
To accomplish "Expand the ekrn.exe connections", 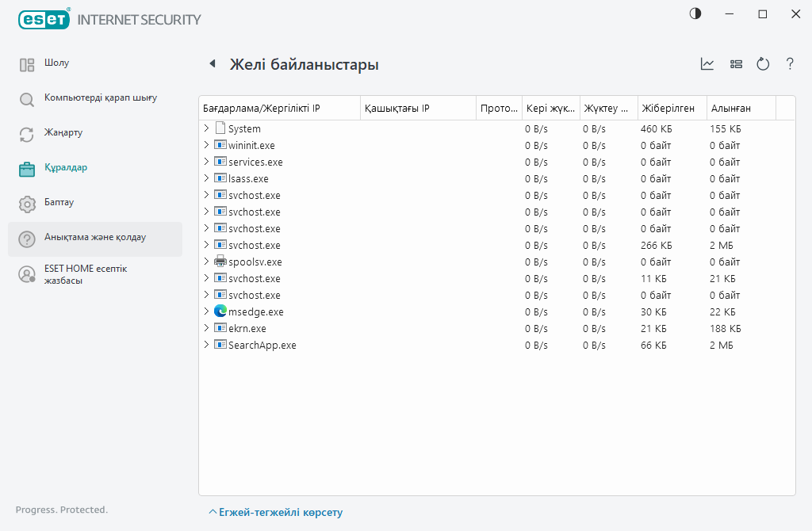I will (206, 328).
